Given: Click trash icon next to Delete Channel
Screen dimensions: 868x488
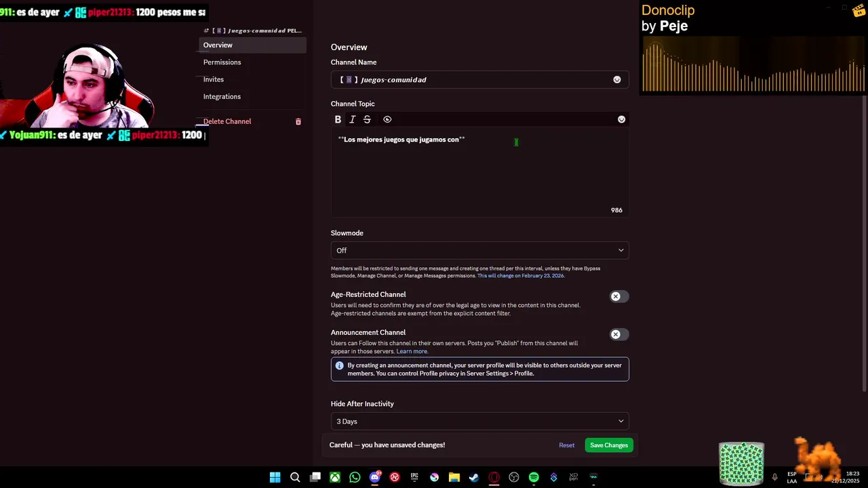Looking at the screenshot, I should click(298, 121).
